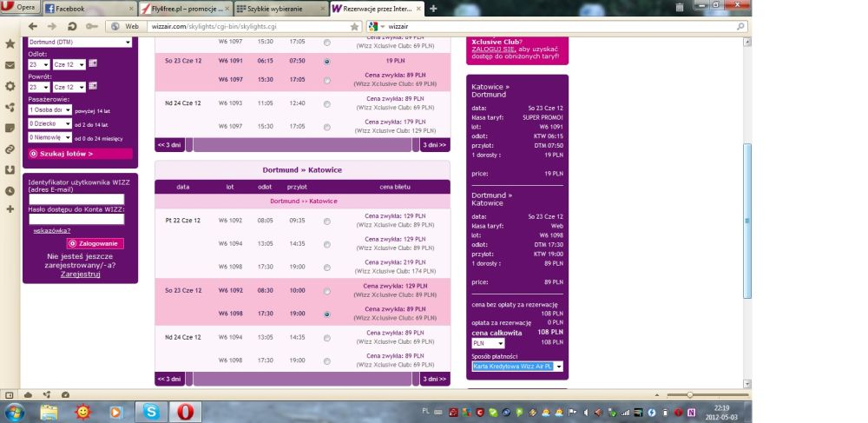Open new tab with plus button
The width and height of the screenshot is (868, 423).
[433, 9]
